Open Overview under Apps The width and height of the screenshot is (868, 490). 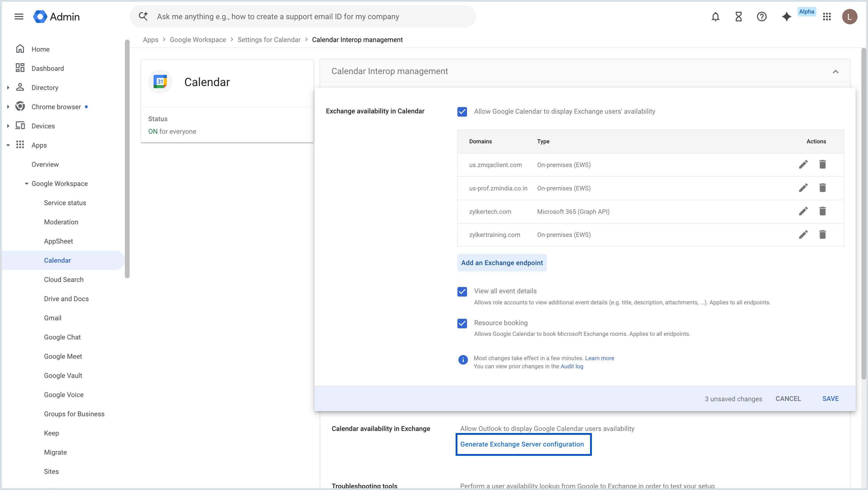45,164
